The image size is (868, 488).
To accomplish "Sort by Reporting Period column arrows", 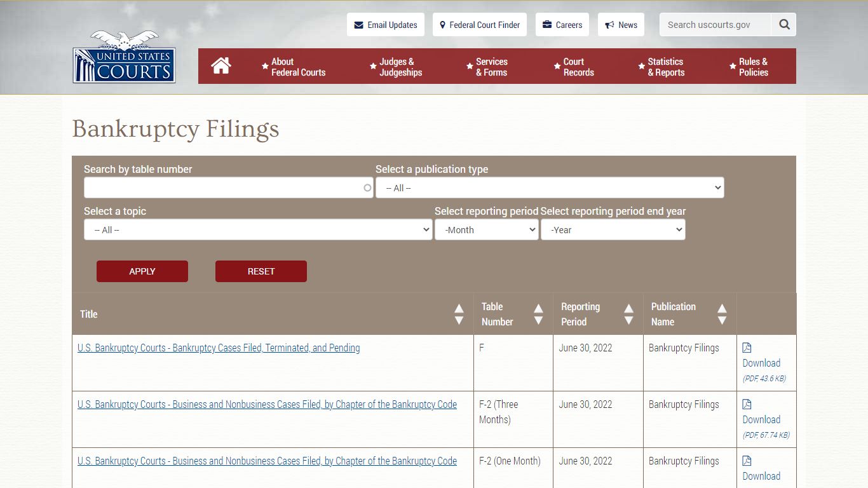I will point(628,314).
